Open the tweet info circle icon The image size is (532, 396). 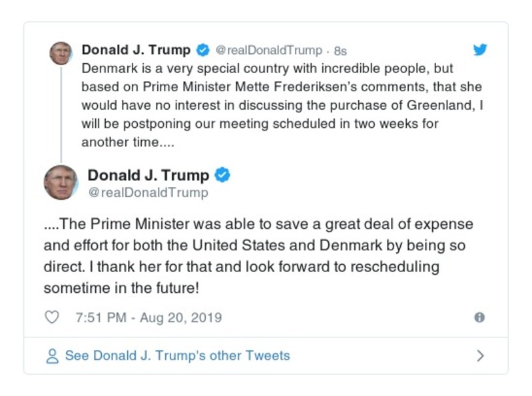[479, 317]
